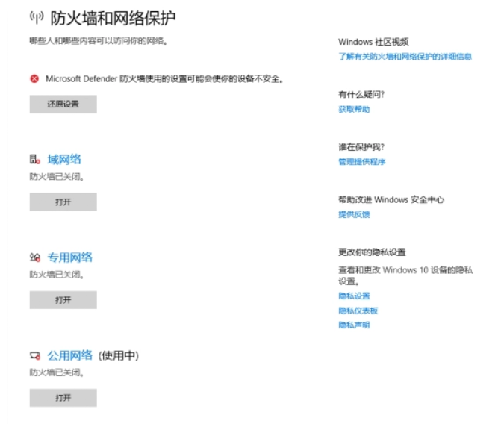Open the 管理提供程序 link
This screenshot has height=424, width=504.
pyautogui.click(x=362, y=162)
